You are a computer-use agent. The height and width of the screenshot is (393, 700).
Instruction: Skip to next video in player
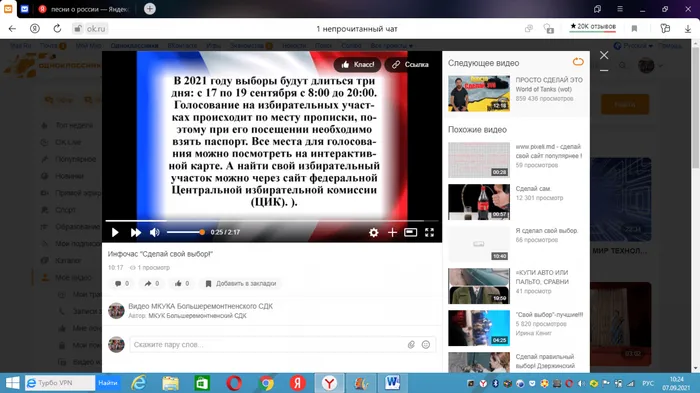point(136,232)
